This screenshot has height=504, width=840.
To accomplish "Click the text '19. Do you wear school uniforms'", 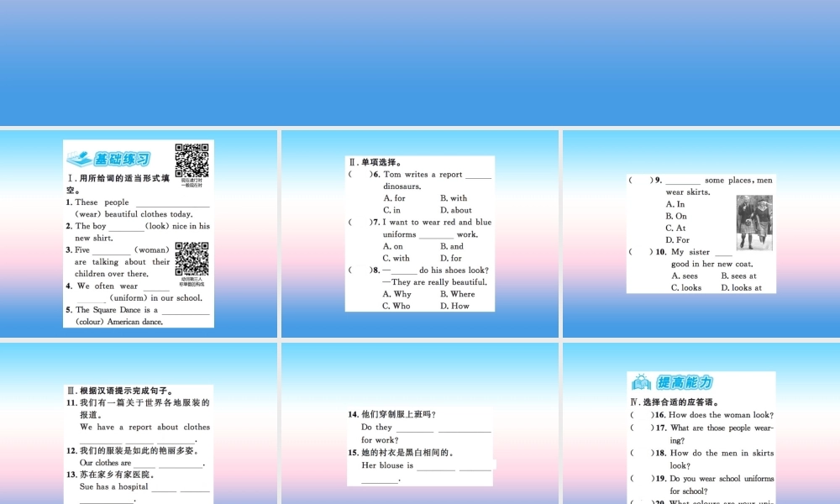I will (715, 478).
